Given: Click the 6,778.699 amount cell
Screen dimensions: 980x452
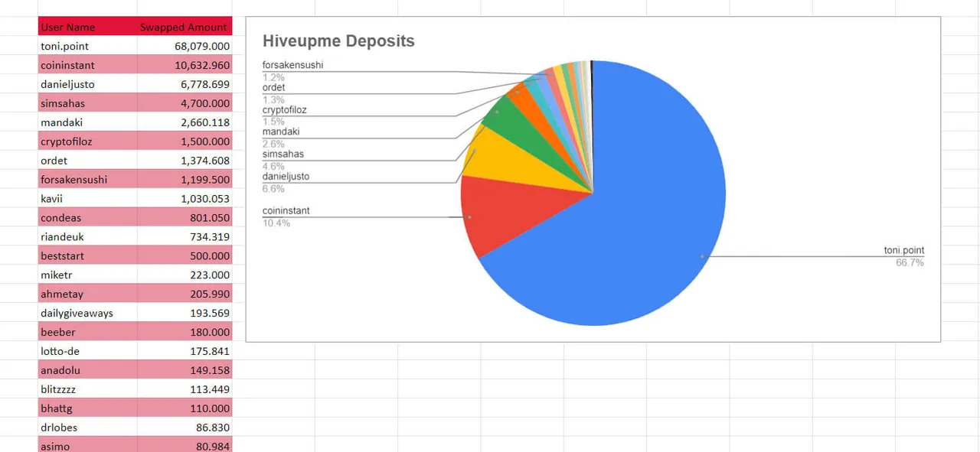Looking at the screenshot, I should coord(185,84).
